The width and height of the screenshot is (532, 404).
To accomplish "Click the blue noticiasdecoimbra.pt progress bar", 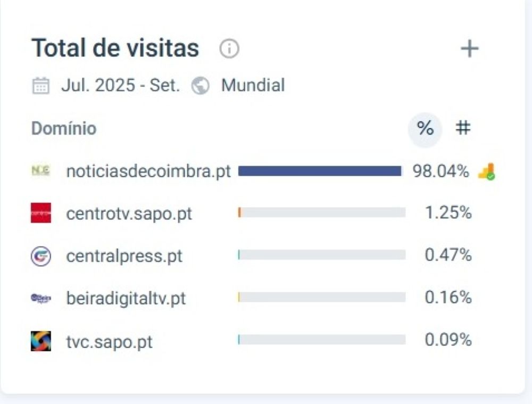I will (320, 171).
